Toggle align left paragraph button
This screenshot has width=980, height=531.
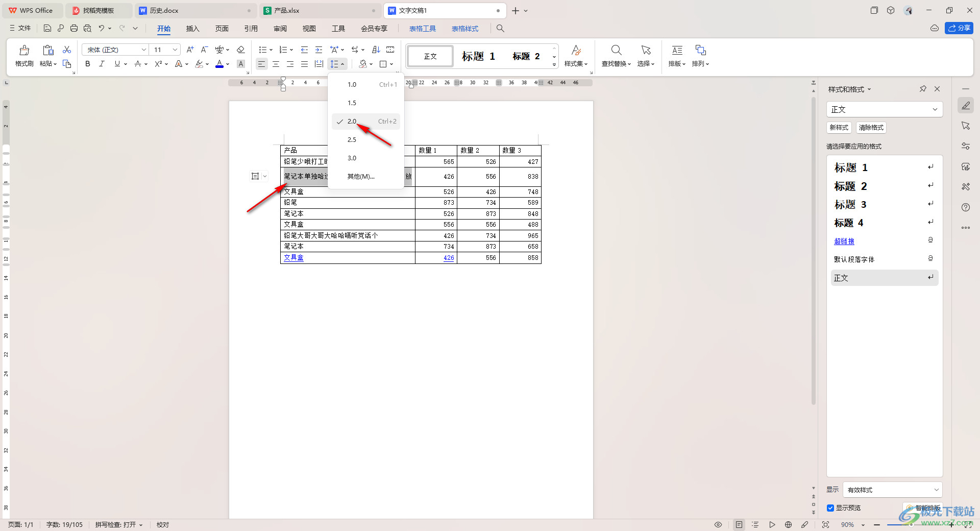[x=261, y=64]
